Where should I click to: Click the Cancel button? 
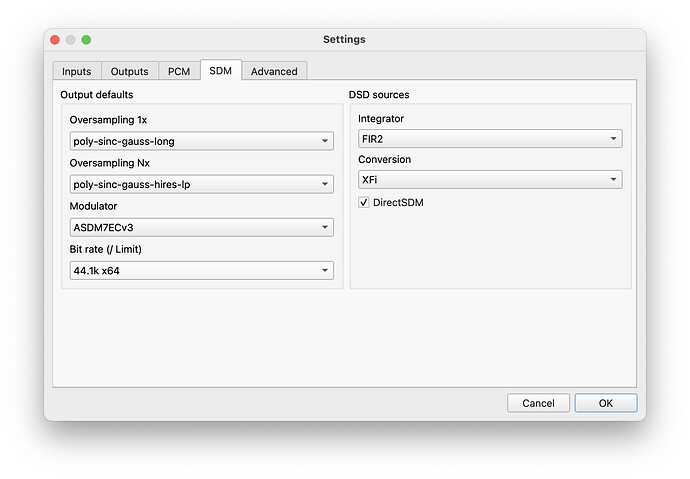[x=538, y=403]
